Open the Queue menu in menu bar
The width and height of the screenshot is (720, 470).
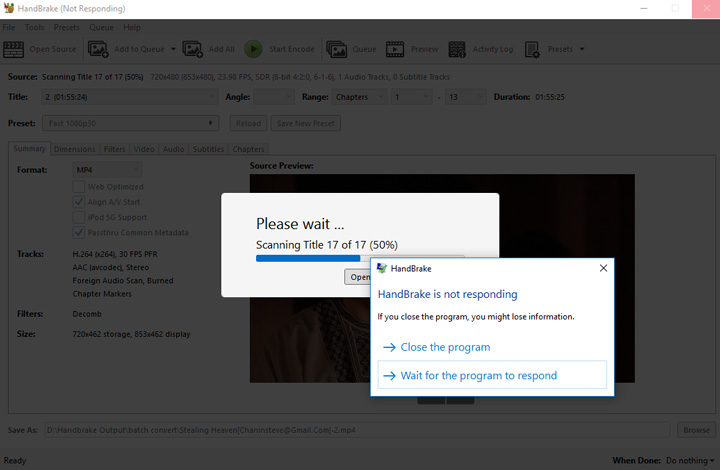(101, 28)
